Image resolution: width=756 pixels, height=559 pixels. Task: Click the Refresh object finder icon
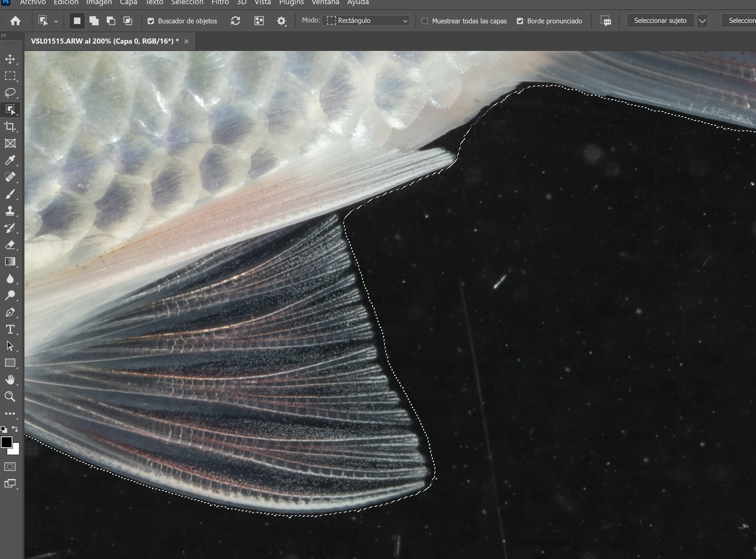coord(236,21)
